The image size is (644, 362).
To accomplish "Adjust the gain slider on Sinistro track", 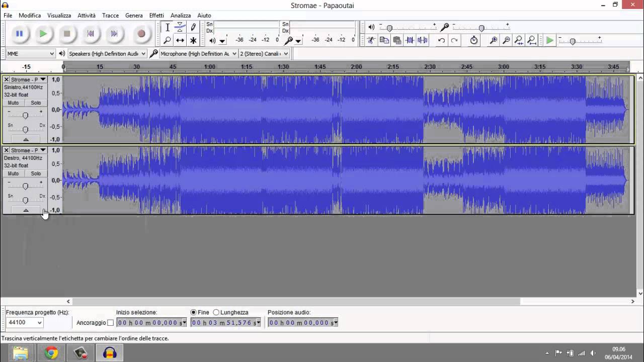I will [25, 115].
